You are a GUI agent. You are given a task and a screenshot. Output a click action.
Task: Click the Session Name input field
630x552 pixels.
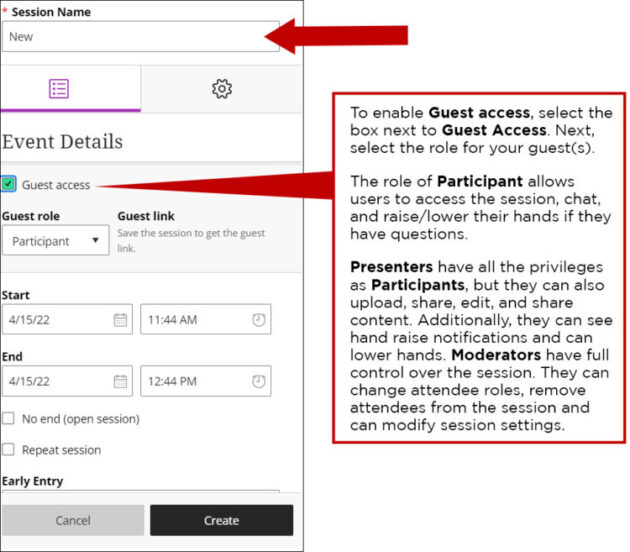click(x=141, y=37)
